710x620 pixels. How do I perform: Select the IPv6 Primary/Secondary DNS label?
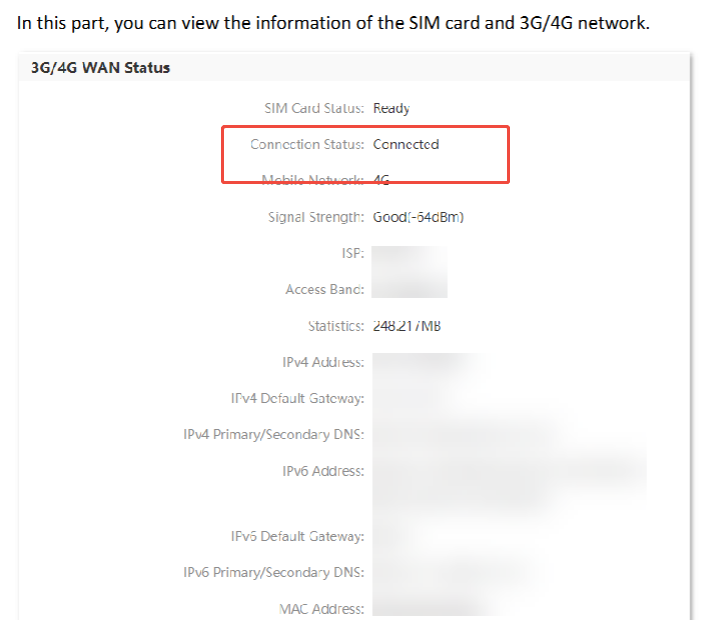pyautogui.click(x=273, y=572)
